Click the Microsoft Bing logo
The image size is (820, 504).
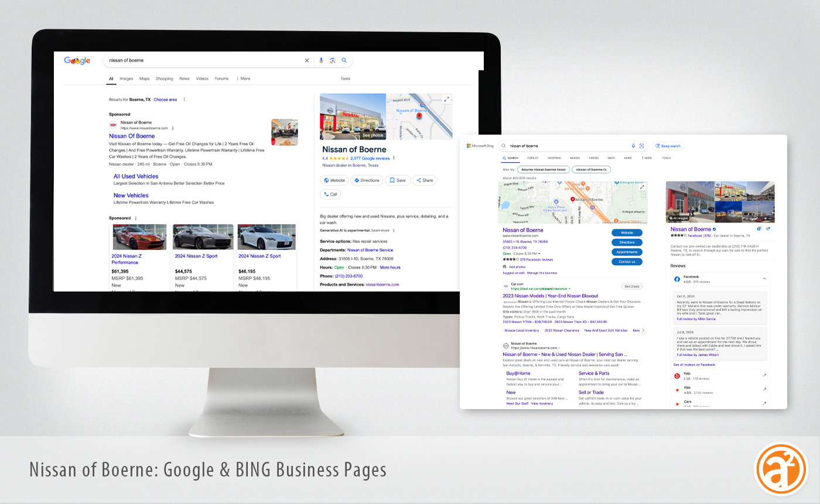[x=480, y=146]
